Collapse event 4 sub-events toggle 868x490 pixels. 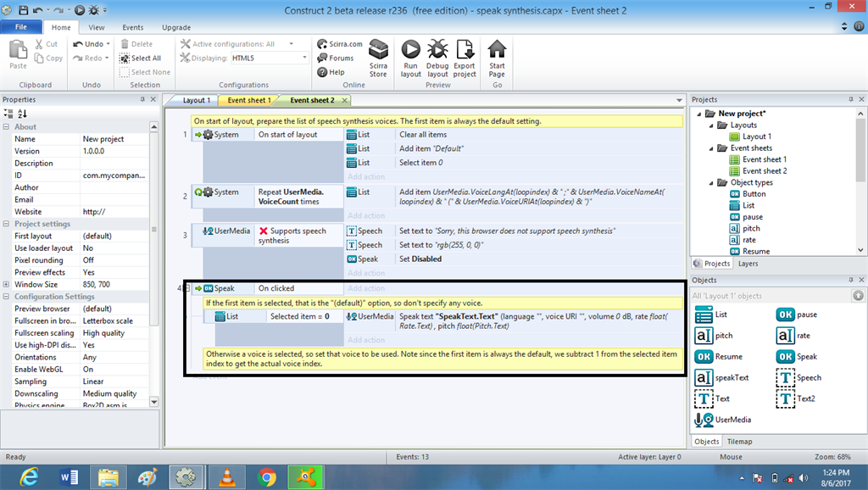coord(187,288)
